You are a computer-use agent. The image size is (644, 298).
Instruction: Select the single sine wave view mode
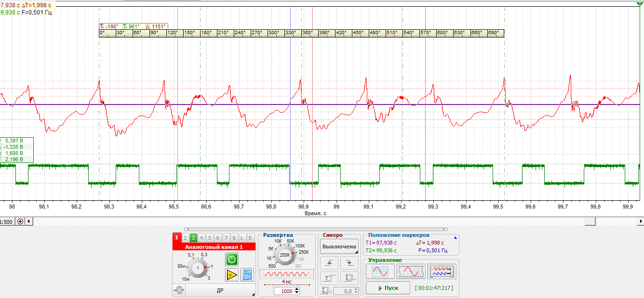[x=380, y=272]
